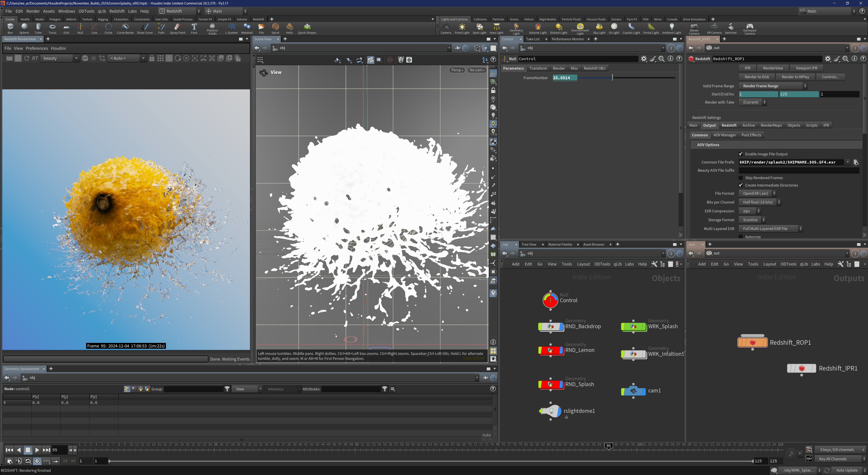Click the Redshift_ROP1 output node
The image size is (868, 475).
pos(752,342)
